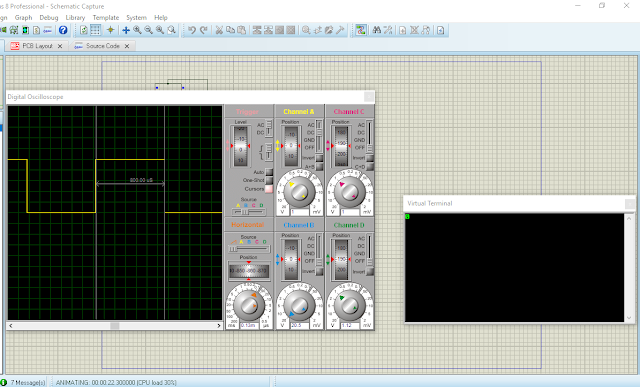Click the Redo arrow icon
Image resolution: width=640 pixels, height=387 pixels.
[x=203, y=30]
